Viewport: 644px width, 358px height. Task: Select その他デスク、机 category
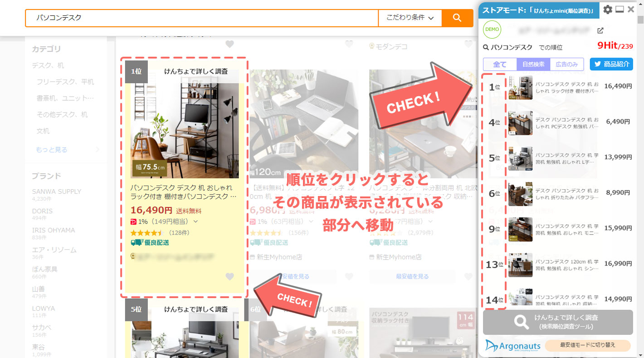click(x=62, y=114)
